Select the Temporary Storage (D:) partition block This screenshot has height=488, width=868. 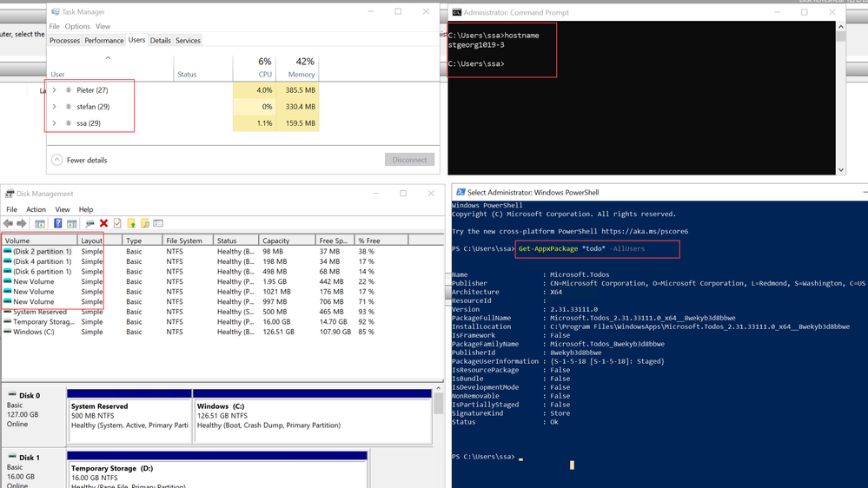[217, 470]
